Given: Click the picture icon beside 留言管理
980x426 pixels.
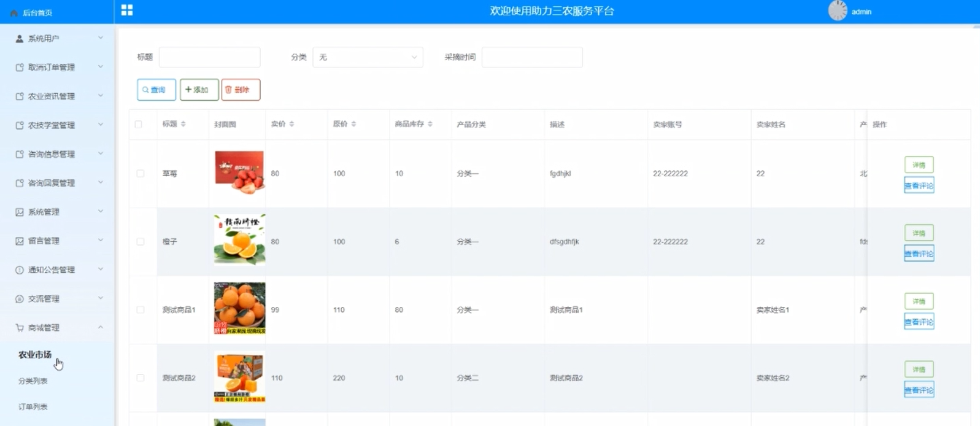Looking at the screenshot, I should click(20, 241).
